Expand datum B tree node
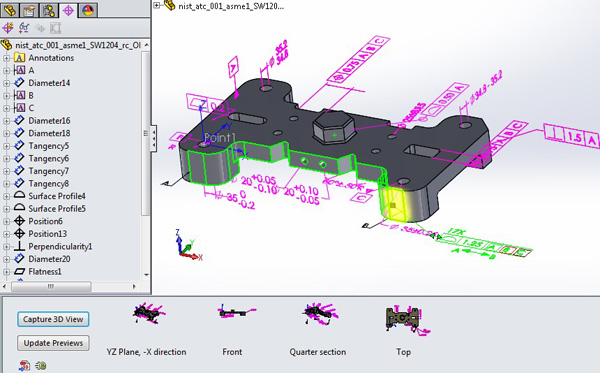This screenshot has height=373, width=600. pyautogui.click(x=6, y=96)
